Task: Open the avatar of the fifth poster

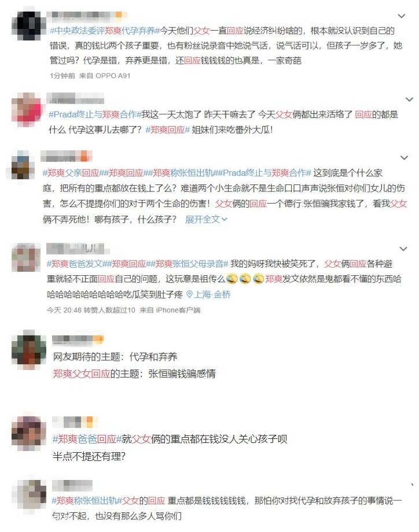Action: (x=28, y=349)
